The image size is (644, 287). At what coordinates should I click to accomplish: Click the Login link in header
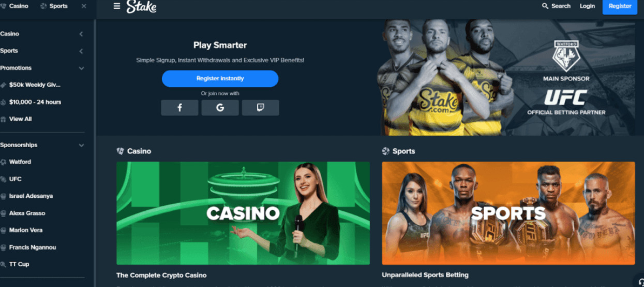click(587, 6)
